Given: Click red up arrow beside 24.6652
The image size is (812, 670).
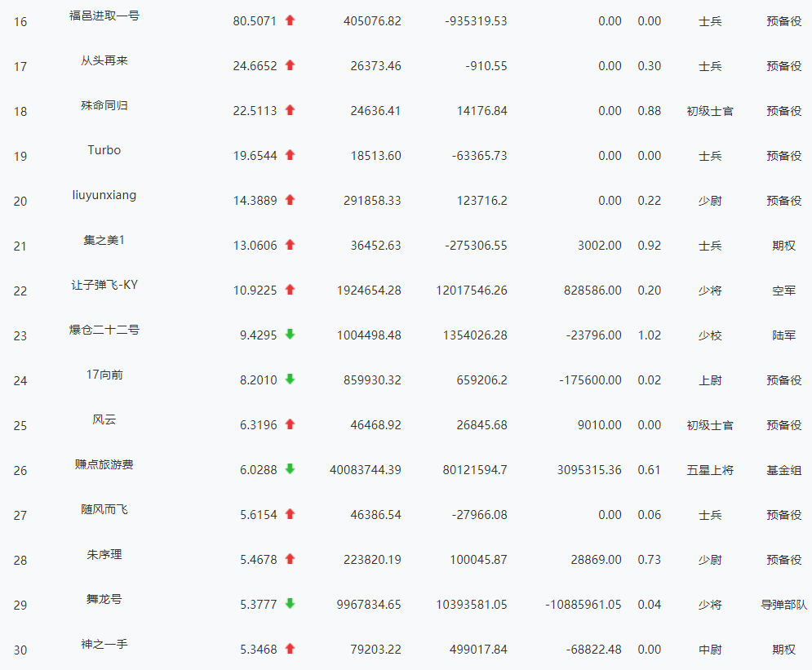Looking at the screenshot, I should [290, 65].
